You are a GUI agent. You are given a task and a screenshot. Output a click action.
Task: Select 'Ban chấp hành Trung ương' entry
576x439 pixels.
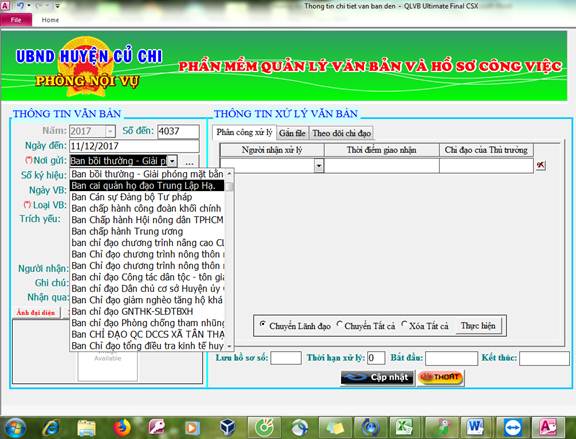pyautogui.click(x=147, y=231)
